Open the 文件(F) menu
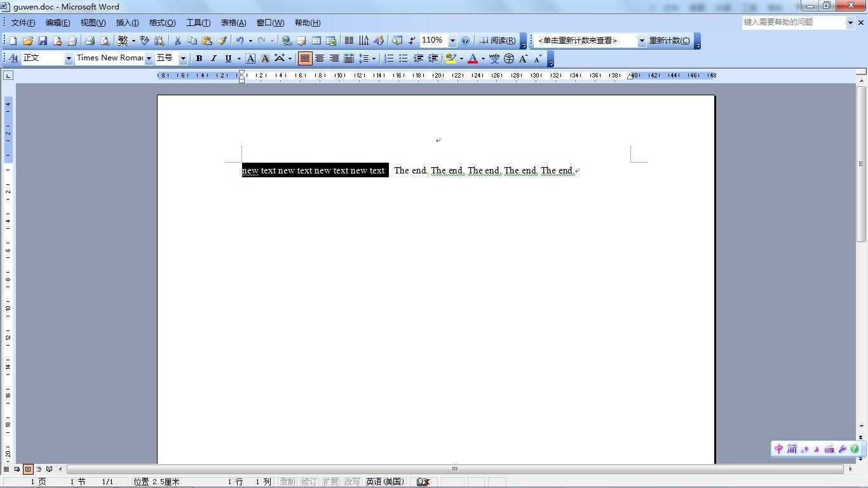868x488 pixels. coord(23,23)
